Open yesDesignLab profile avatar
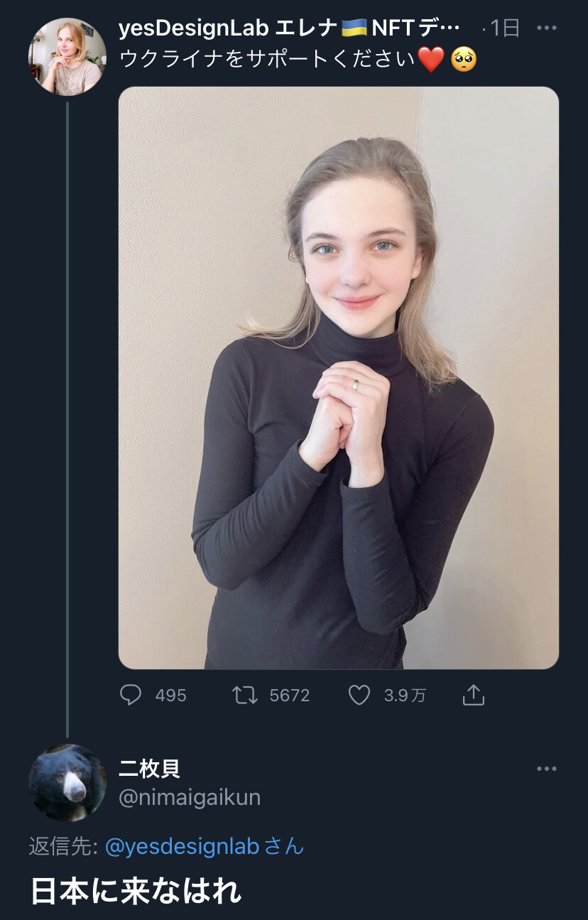 click(67, 57)
